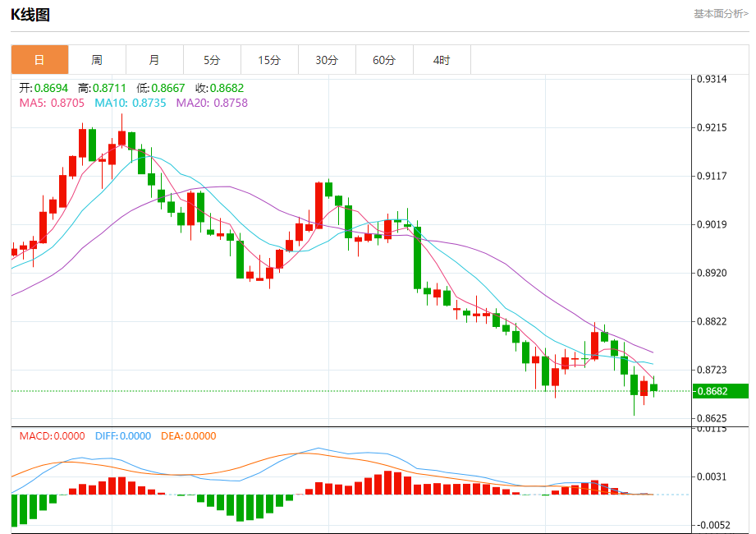The image size is (756, 534).
Task: Click the tallest red candle near 0.9117
Action: pyautogui.click(x=318, y=205)
